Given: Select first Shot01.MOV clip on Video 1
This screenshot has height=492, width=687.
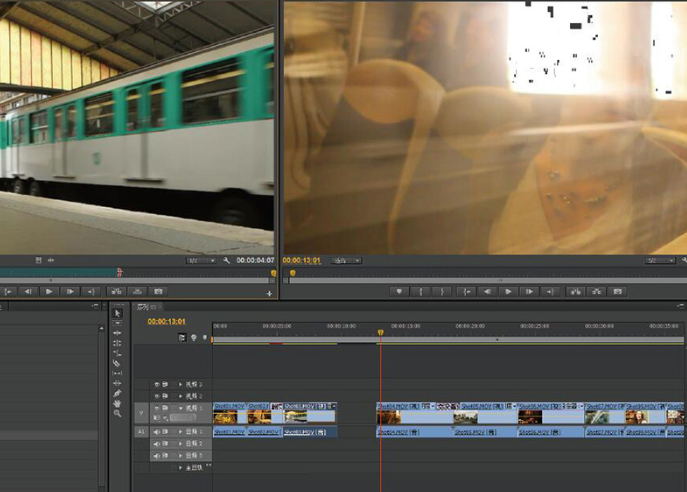Looking at the screenshot, I should point(230,414).
